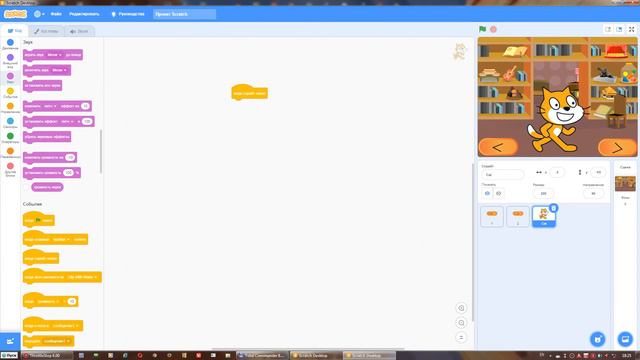Open backdrop dropdown in 'когда фон меняется' block
The image size is (640, 360).
click(x=83, y=277)
